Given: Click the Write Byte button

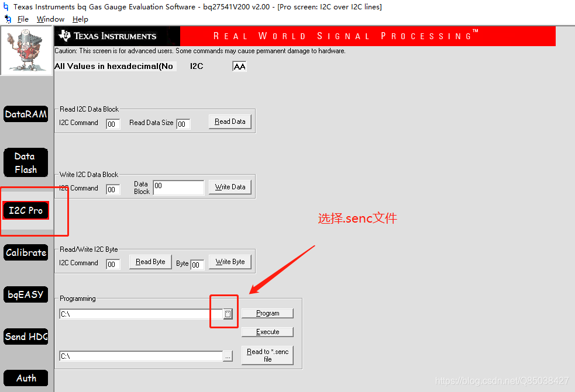Looking at the screenshot, I should pos(229,262).
